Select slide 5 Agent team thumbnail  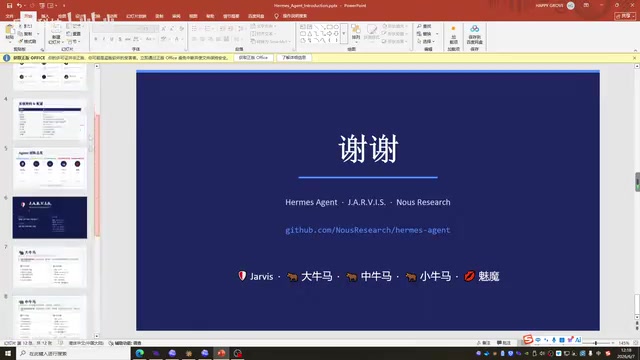coord(50,168)
